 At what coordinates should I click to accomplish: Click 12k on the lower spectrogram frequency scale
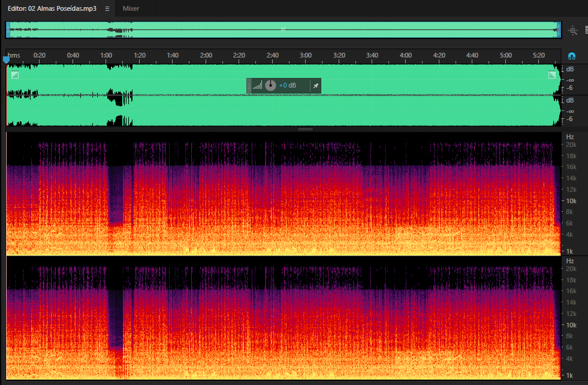point(571,313)
